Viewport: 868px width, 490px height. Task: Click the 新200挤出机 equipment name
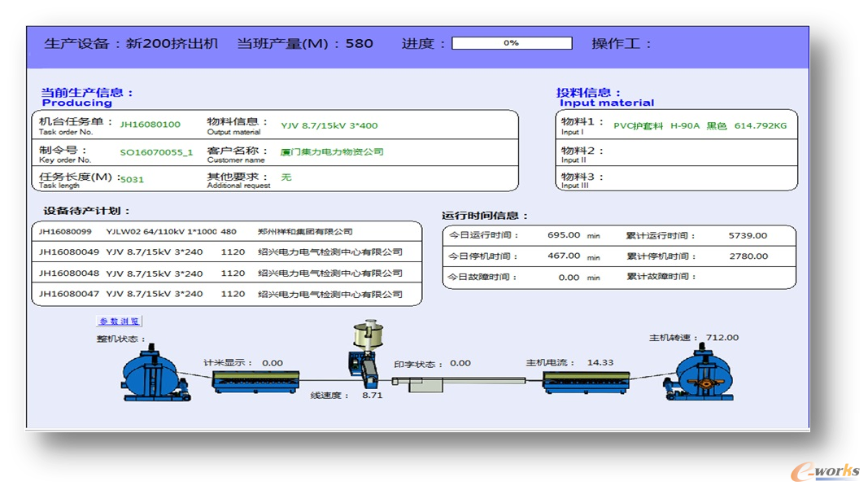pos(172,43)
